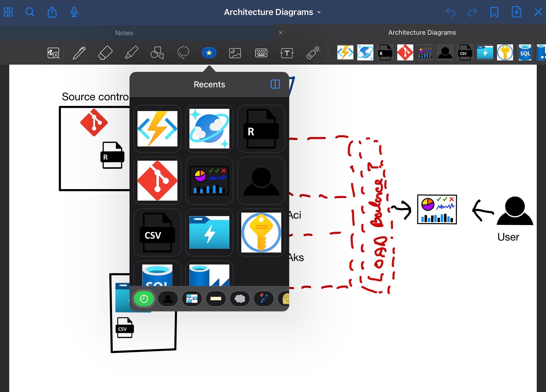Select the Recents clock category

tap(144, 299)
